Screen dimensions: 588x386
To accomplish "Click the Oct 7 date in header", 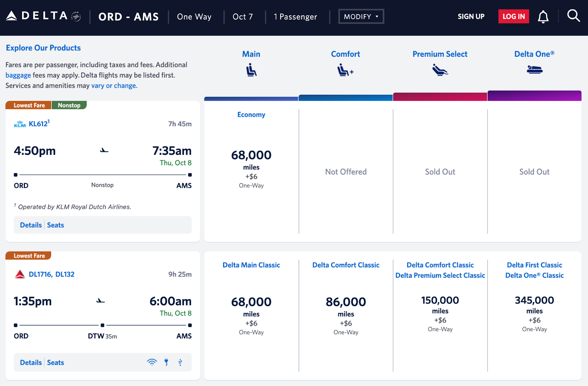I will 243,17.
